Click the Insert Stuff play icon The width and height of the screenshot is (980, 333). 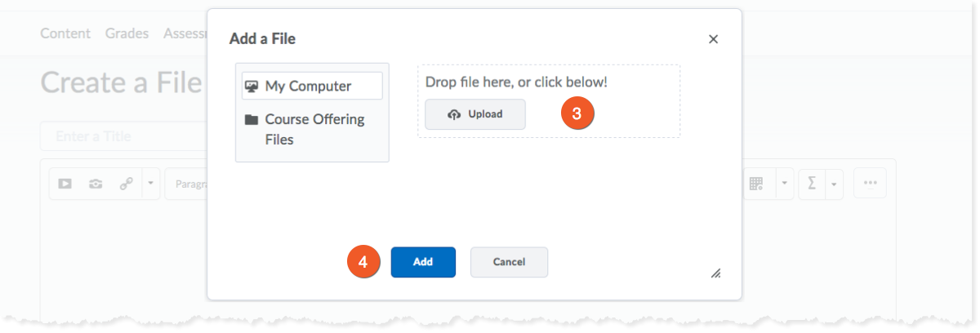point(65,184)
